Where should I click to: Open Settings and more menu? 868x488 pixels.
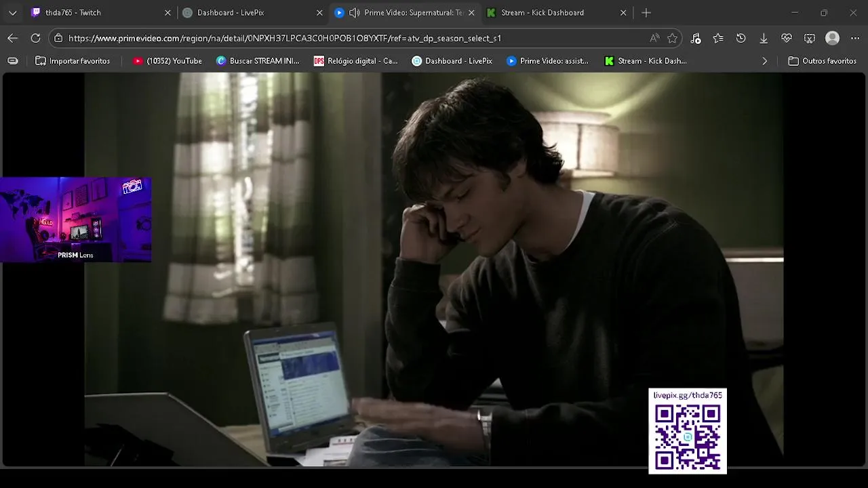pos(854,38)
